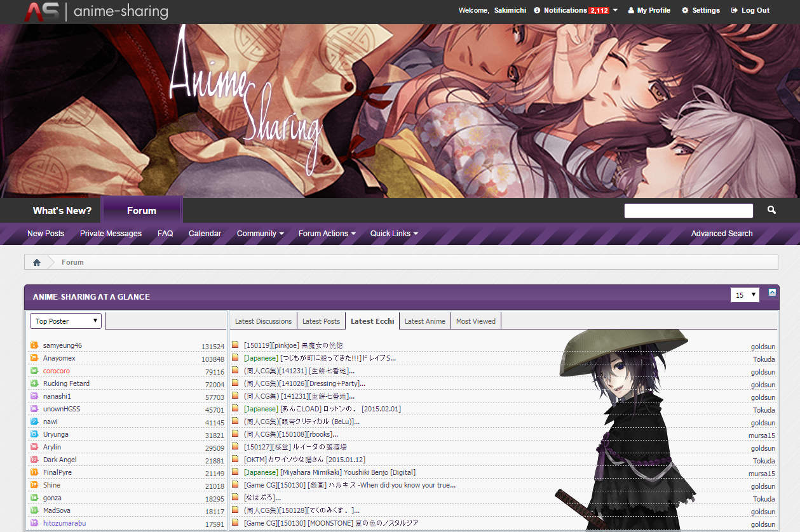Click the post icon beside the あんこLOAD thread
This screenshot has width=800, height=532.
tap(235, 409)
